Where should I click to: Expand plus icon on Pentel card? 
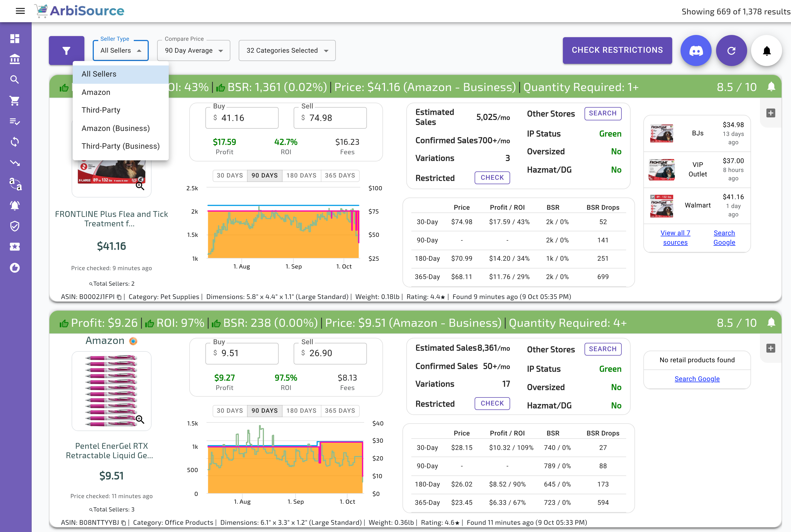(x=771, y=348)
